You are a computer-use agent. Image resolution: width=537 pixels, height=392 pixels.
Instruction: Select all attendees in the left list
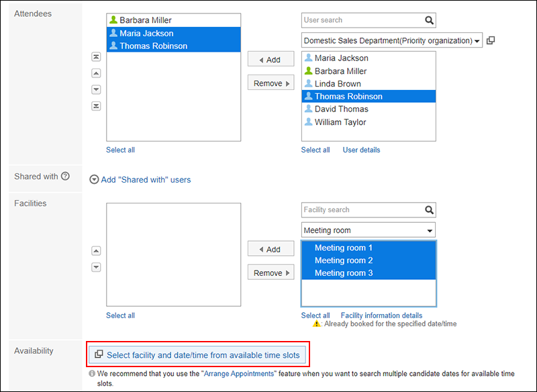[120, 150]
